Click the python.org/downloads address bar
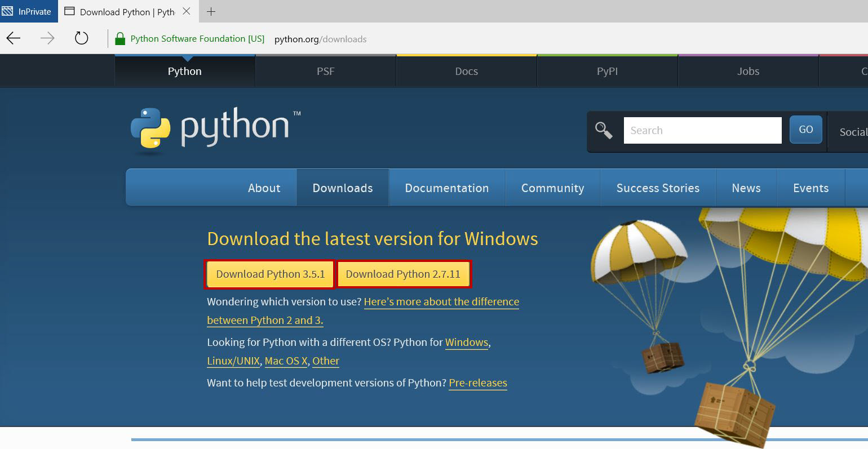This screenshot has width=868, height=449. point(320,39)
